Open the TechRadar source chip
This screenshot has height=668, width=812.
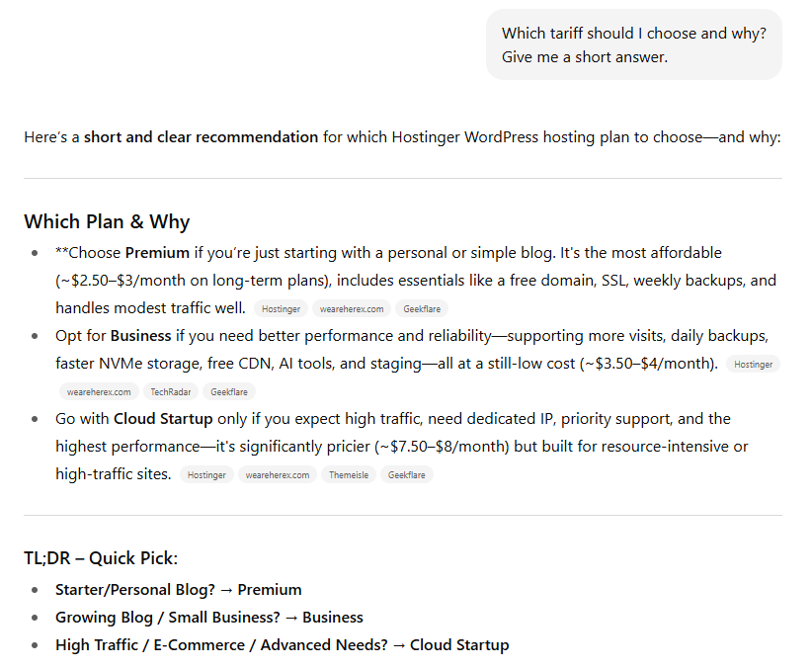[170, 392]
